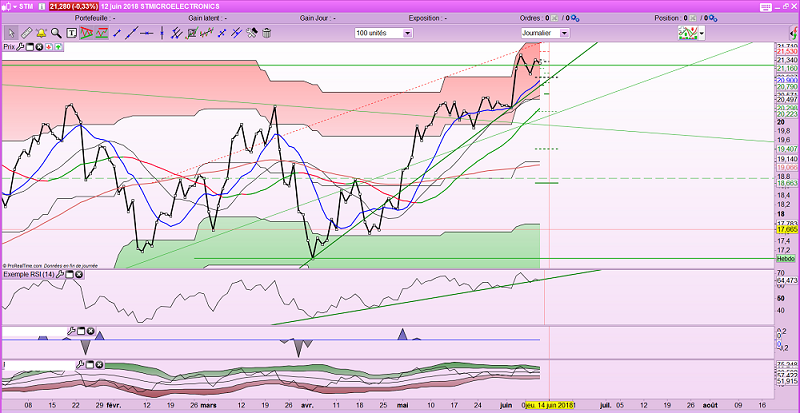
Task: Click the chart with green checkmark icon
Action: 192,33
